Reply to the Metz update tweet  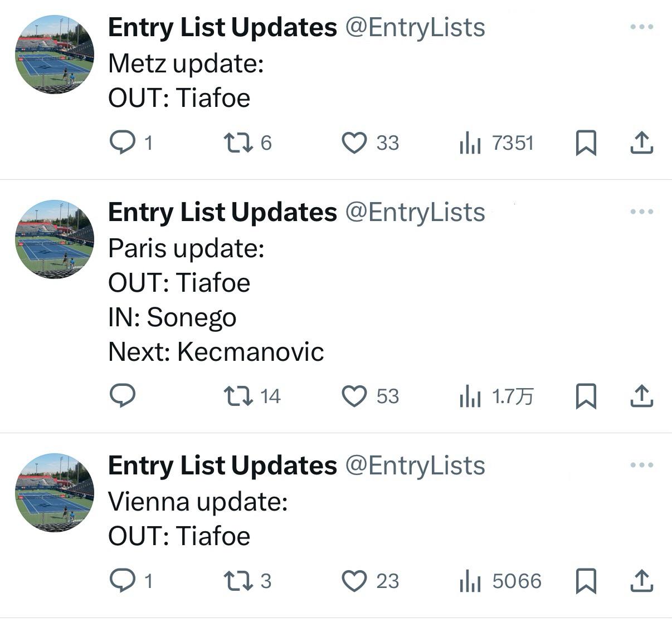[x=123, y=143]
